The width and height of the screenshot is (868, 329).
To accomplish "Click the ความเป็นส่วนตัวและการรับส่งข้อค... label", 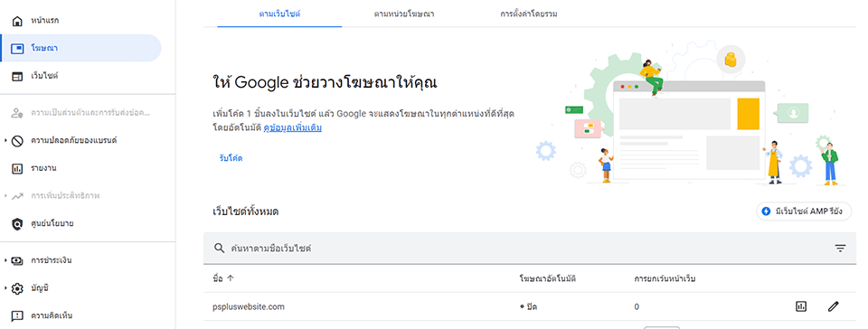I will pos(90,113).
